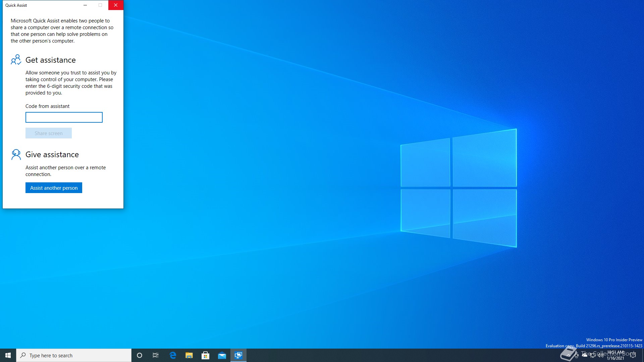Open Cortana from the taskbar
The width and height of the screenshot is (644, 362).
[x=140, y=355]
